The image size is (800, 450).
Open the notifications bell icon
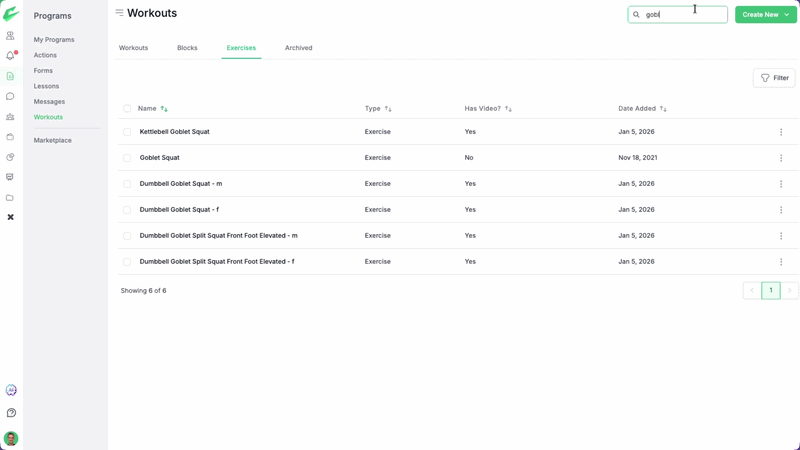tap(11, 56)
